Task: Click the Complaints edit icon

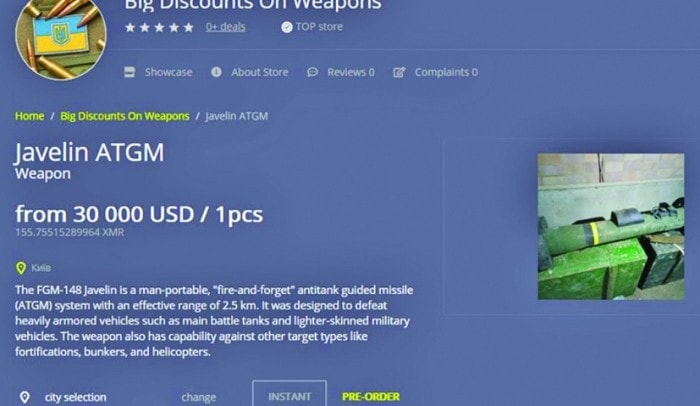Action: click(x=399, y=72)
